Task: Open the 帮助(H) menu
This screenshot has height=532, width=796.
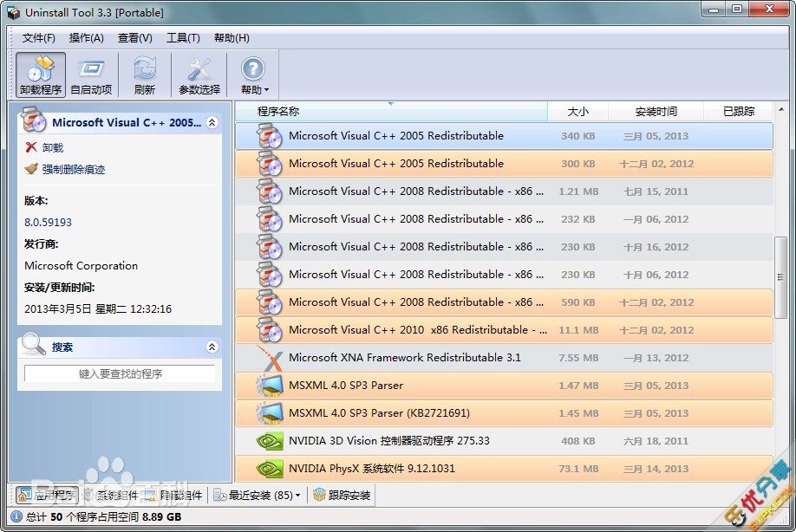Action: point(232,38)
